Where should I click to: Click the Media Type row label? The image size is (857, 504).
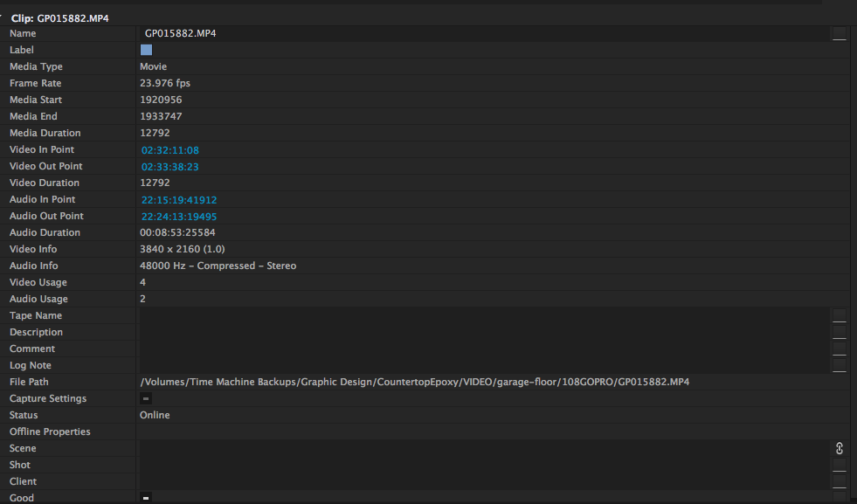point(36,66)
